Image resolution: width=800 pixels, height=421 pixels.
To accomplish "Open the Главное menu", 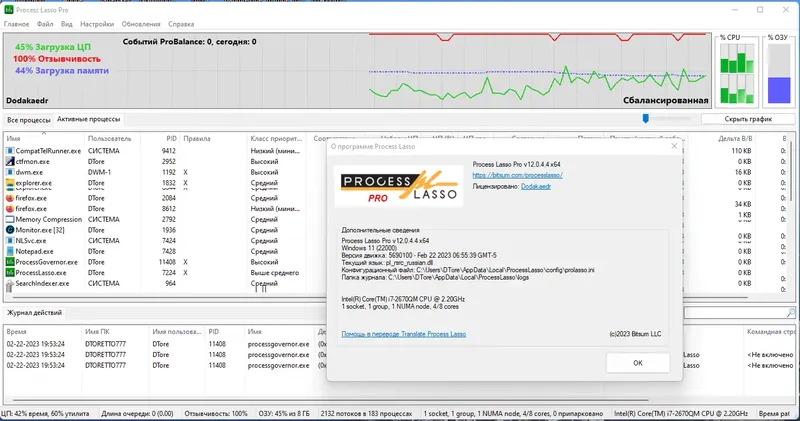I will tap(16, 24).
